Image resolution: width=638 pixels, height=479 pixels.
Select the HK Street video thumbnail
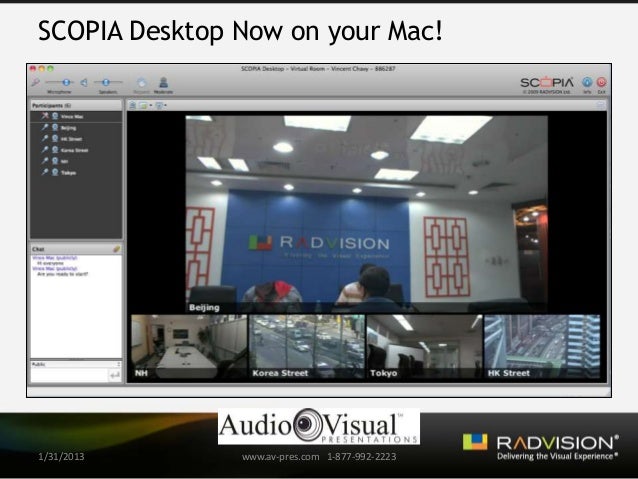pyautogui.click(x=542, y=346)
